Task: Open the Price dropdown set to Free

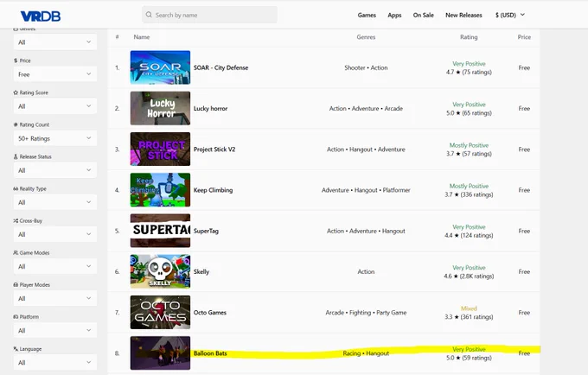Action: [x=55, y=74]
